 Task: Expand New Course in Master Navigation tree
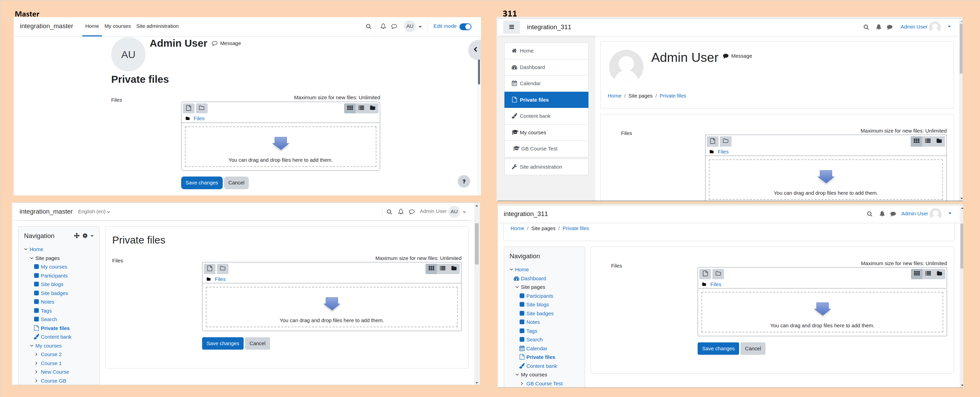click(36, 372)
